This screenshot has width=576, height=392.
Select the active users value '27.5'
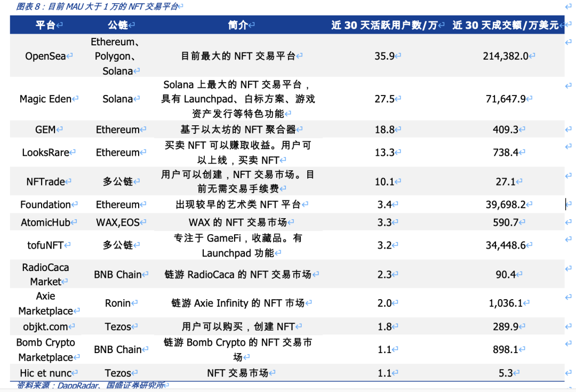[x=385, y=99]
